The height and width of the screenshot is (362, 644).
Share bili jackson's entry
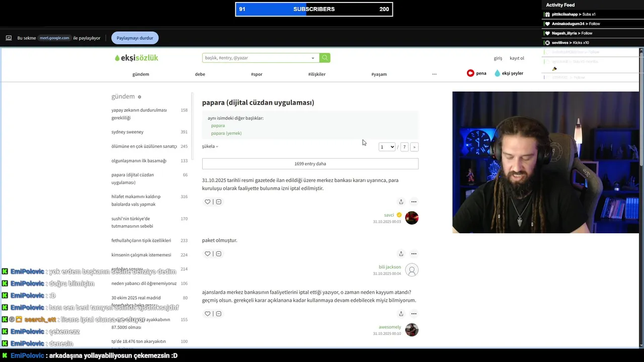pyautogui.click(x=401, y=254)
